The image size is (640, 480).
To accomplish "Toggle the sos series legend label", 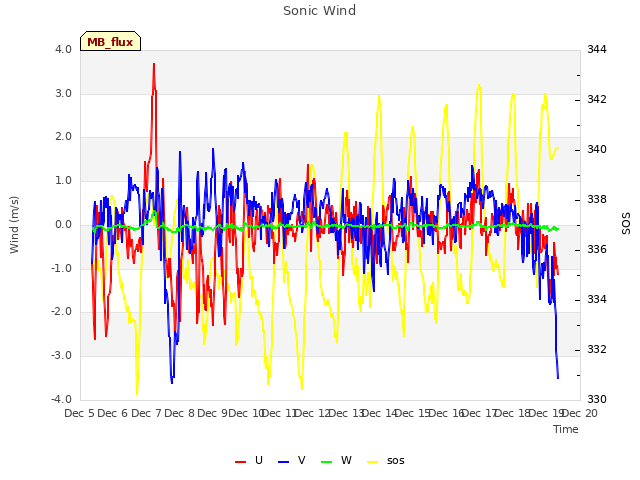I will tap(396, 460).
